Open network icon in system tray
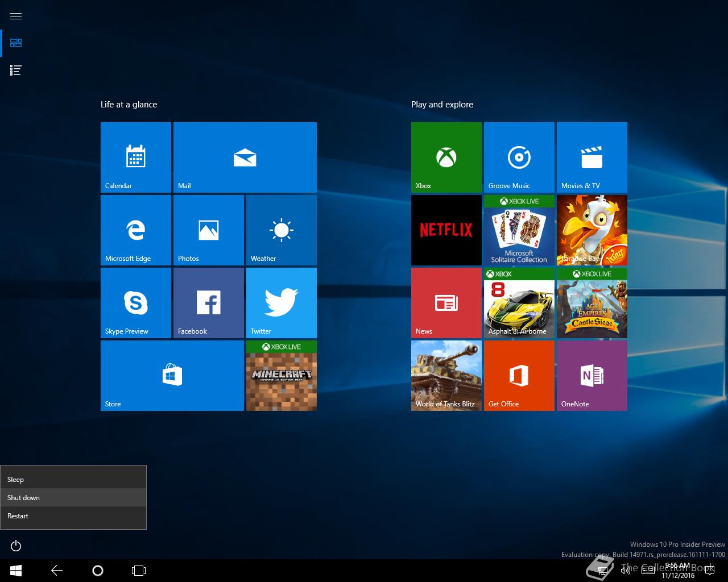This screenshot has width=728, height=582. click(603, 571)
